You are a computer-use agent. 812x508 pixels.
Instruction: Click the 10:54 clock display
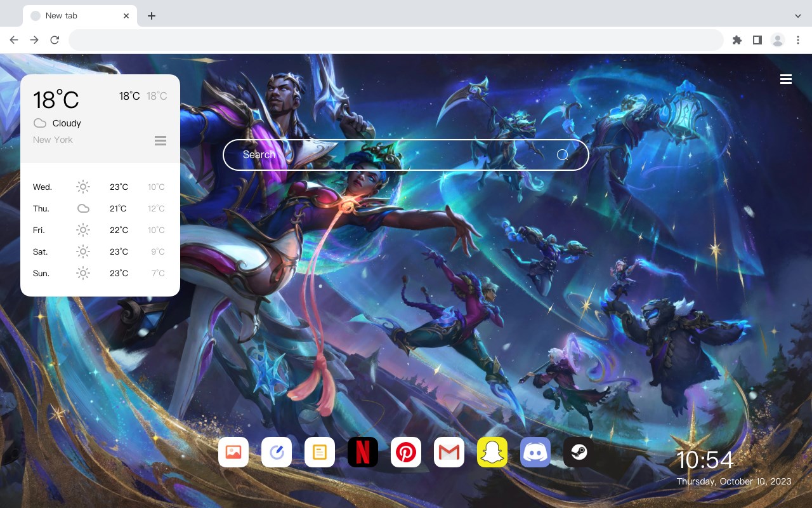pyautogui.click(x=705, y=460)
